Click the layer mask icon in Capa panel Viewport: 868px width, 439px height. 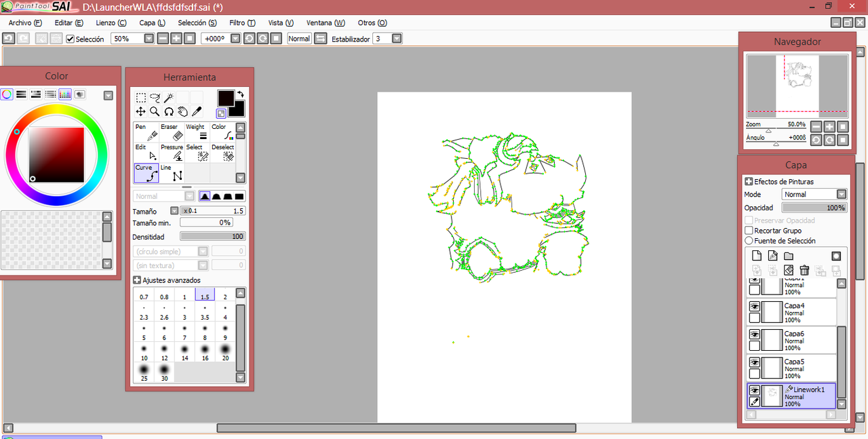(x=836, y=256)
